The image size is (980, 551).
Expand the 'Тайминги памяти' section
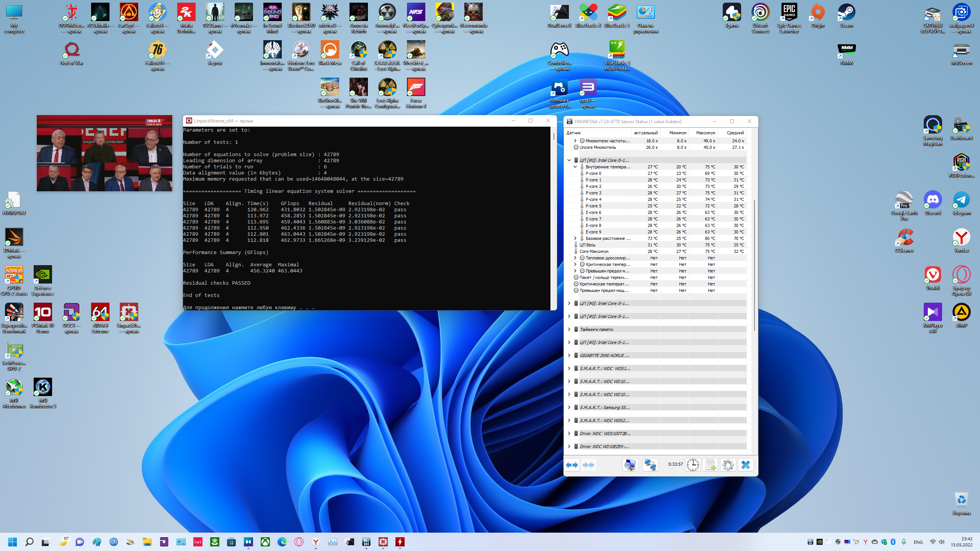click(x=569, y=329)
